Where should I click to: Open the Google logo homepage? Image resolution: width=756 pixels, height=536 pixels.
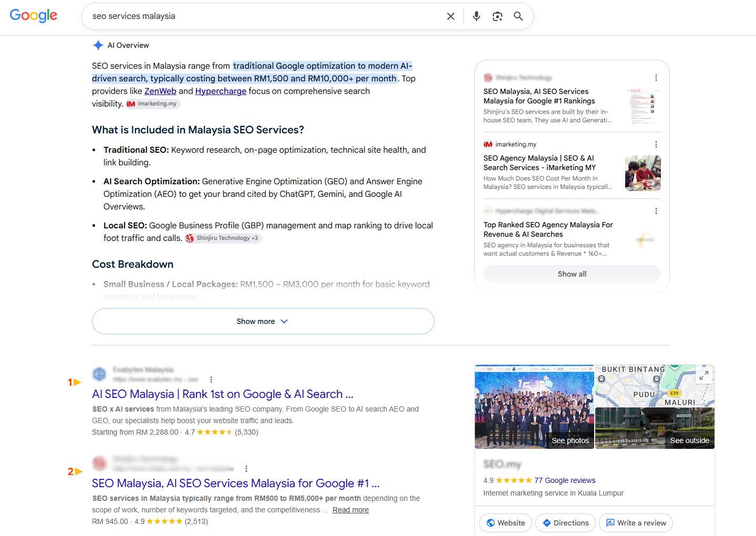[x=34, y=16]
